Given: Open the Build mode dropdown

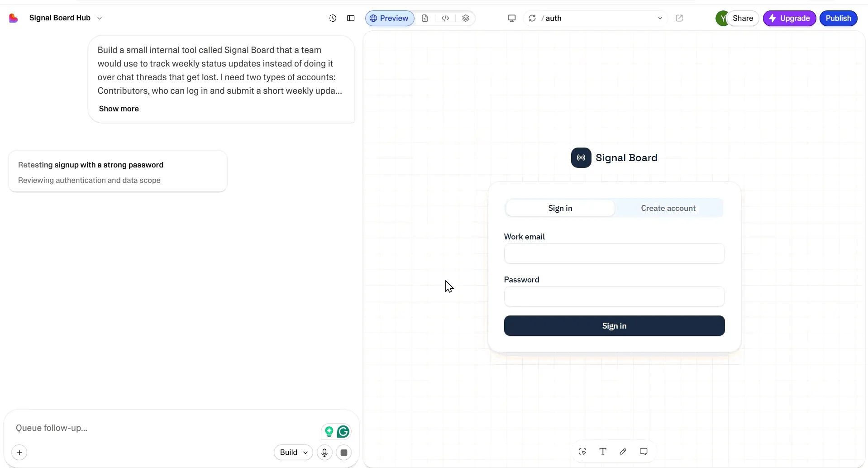Looking at the screenshot, I should (x=293, y=452).
